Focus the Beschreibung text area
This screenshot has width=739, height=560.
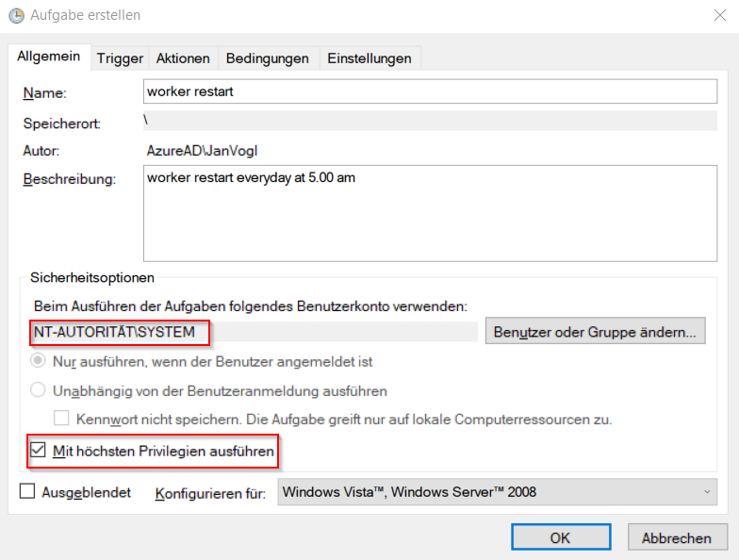pos(430,213)
